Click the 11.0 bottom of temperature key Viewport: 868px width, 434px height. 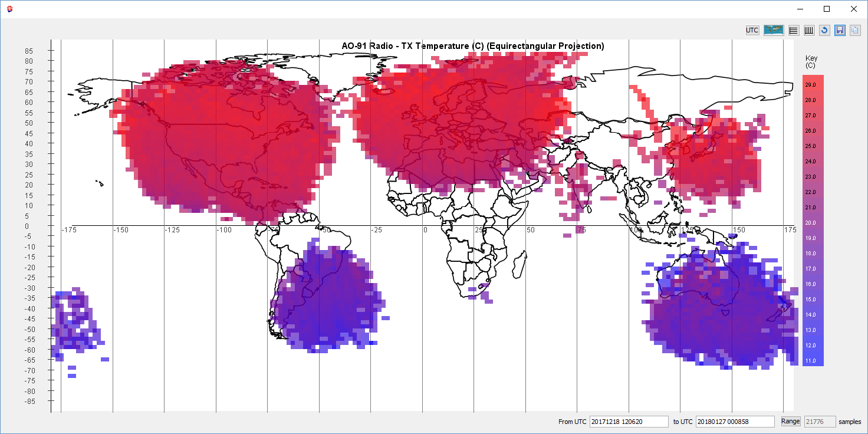click(810, 361)
